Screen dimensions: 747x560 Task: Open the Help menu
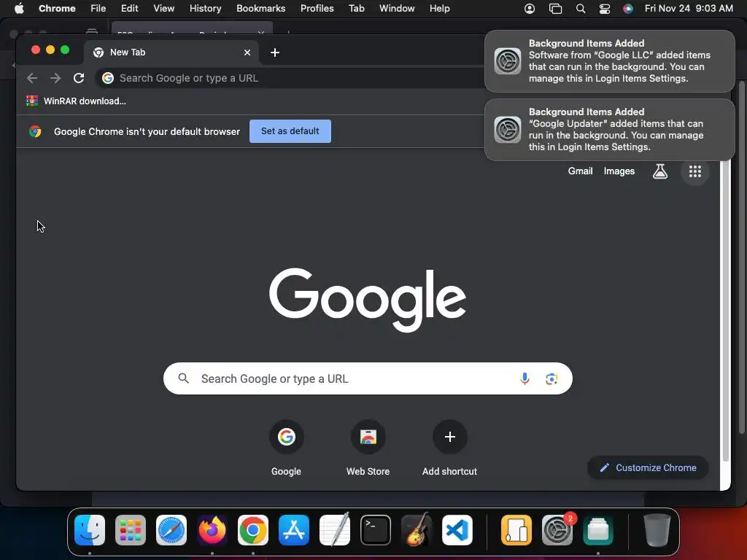click(x=439, y=8)
